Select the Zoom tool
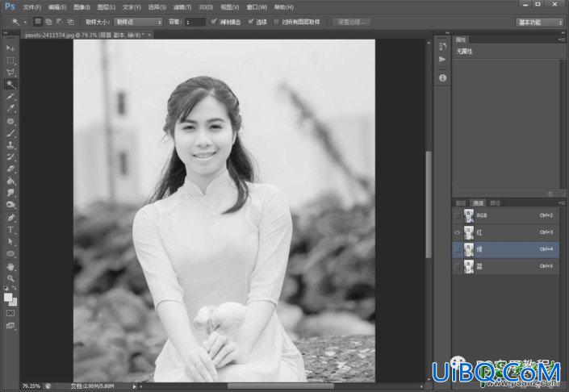Screen dimensions: 569x392 click(10, 278)
